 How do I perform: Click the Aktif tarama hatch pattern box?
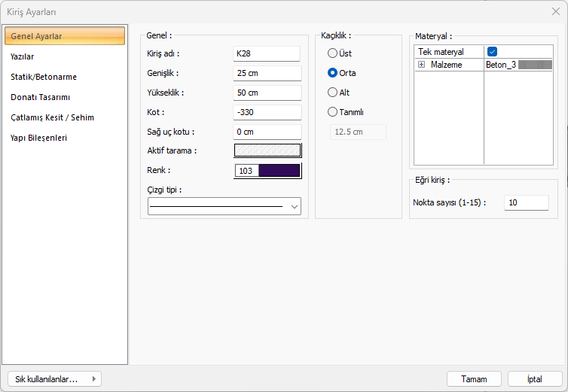tap(267, 150)
